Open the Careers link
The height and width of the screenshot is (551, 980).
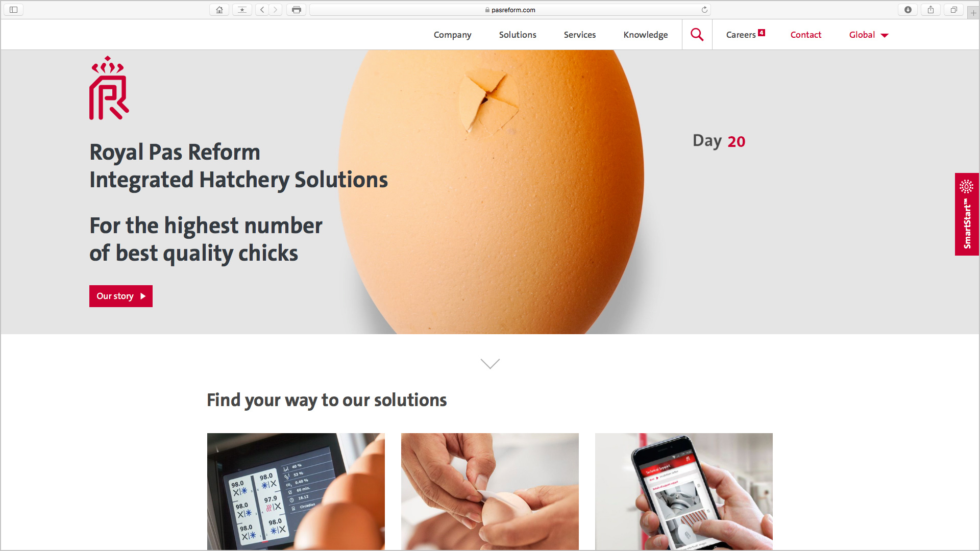[x=745, y=35]
